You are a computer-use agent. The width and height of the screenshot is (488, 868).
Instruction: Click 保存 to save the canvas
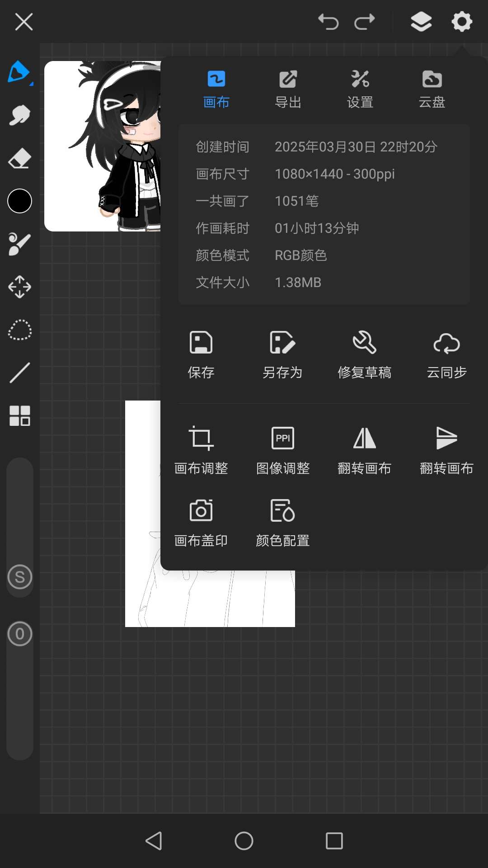(201, 354)
